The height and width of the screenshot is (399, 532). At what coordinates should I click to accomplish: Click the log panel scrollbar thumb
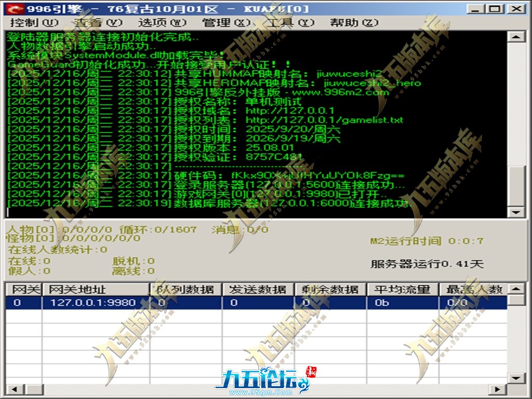(515, 185)
